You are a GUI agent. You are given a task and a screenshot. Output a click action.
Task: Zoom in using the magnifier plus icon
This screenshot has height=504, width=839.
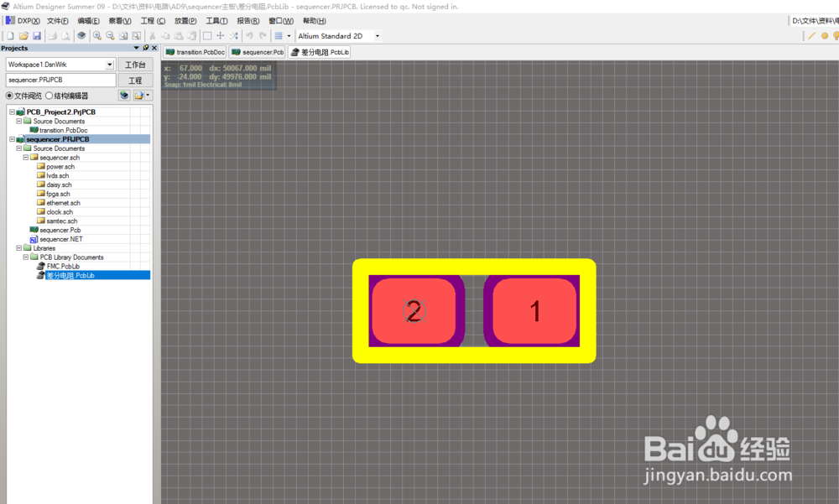pyautogui.click(x=96, y=36)
